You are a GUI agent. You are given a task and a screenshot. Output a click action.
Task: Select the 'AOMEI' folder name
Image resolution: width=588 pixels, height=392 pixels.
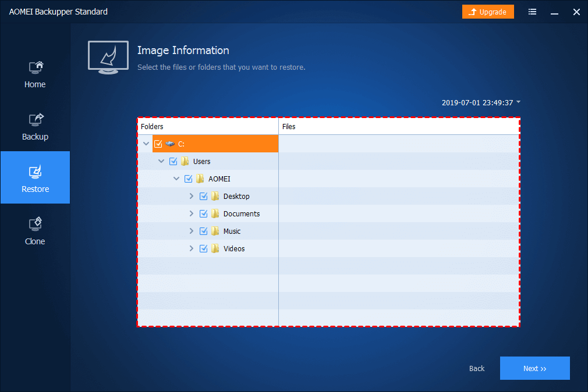point(219,179)
